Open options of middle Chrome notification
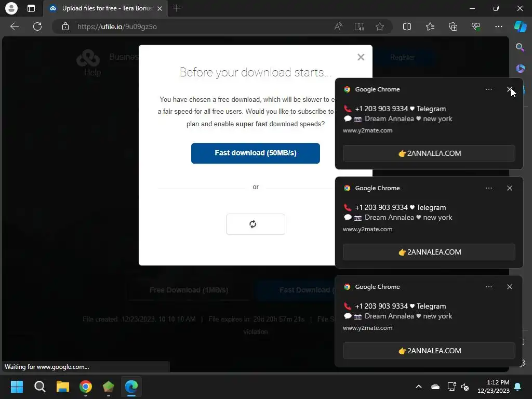This screenshot has width=532, height=399. point(488,188)
